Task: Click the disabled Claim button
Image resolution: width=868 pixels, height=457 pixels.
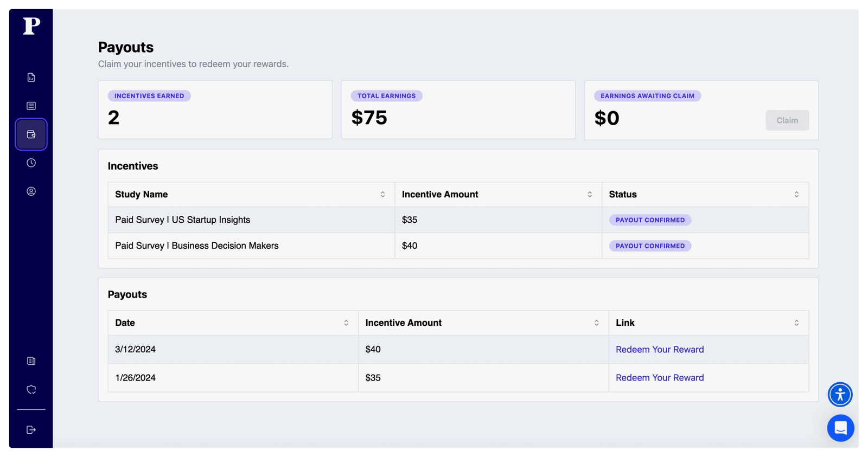Action: tap(787, 120)
